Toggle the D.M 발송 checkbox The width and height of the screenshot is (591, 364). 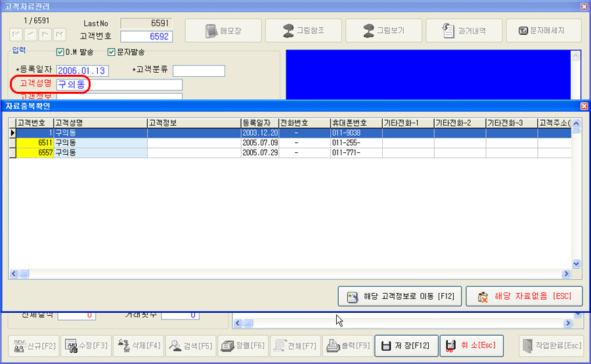click(60, 52)
